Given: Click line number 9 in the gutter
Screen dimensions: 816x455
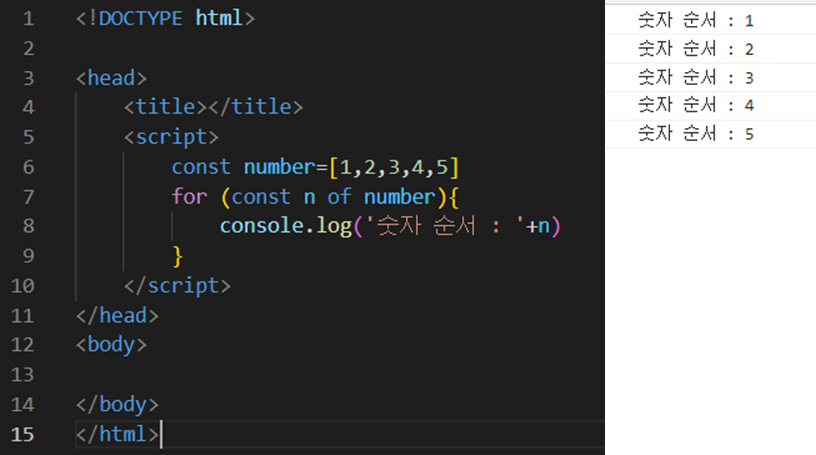Looking at the screenshot, I should [x=29, y=256].
